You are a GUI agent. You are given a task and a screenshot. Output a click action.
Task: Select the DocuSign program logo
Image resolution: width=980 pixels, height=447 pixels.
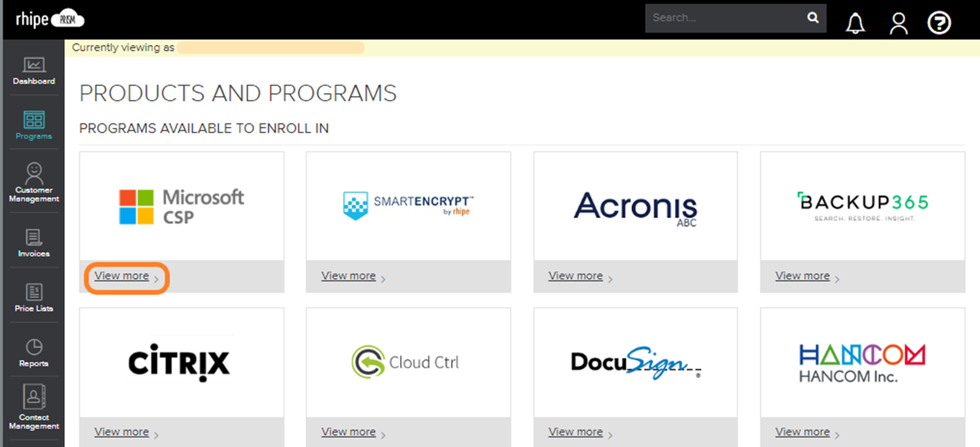coord(636,363)
